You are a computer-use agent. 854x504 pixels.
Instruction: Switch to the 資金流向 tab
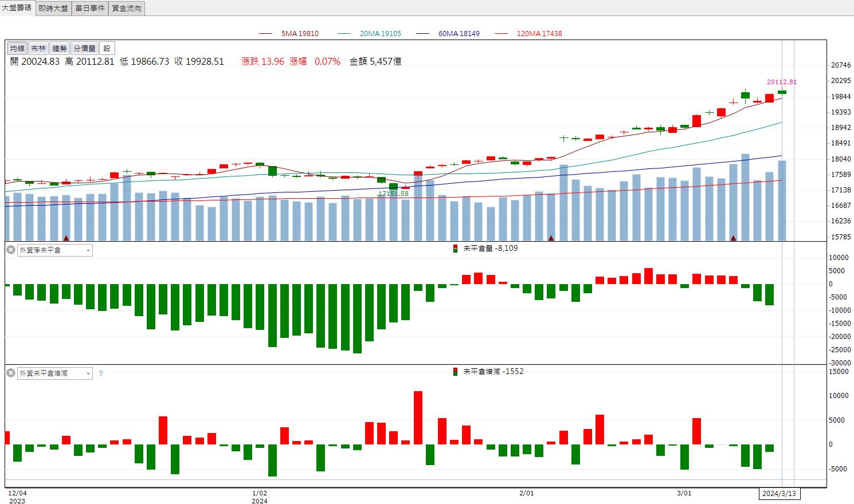tap(127, 8)
